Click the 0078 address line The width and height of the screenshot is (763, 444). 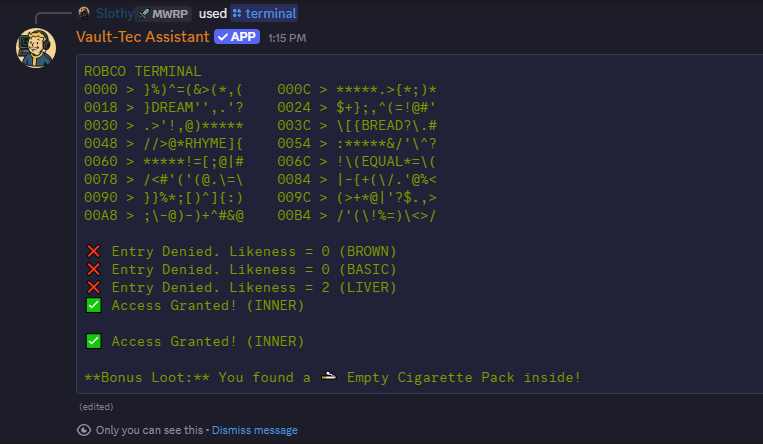[163, 180]
